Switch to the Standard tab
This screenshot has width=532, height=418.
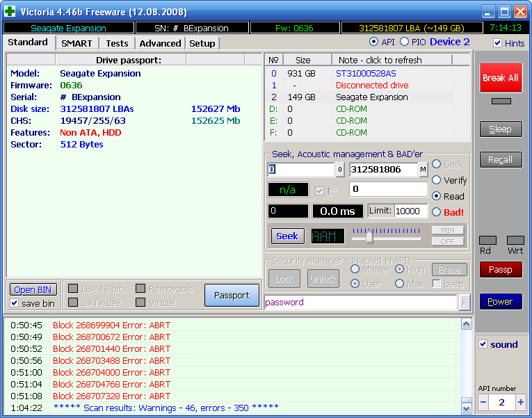[x=28, y=42]
